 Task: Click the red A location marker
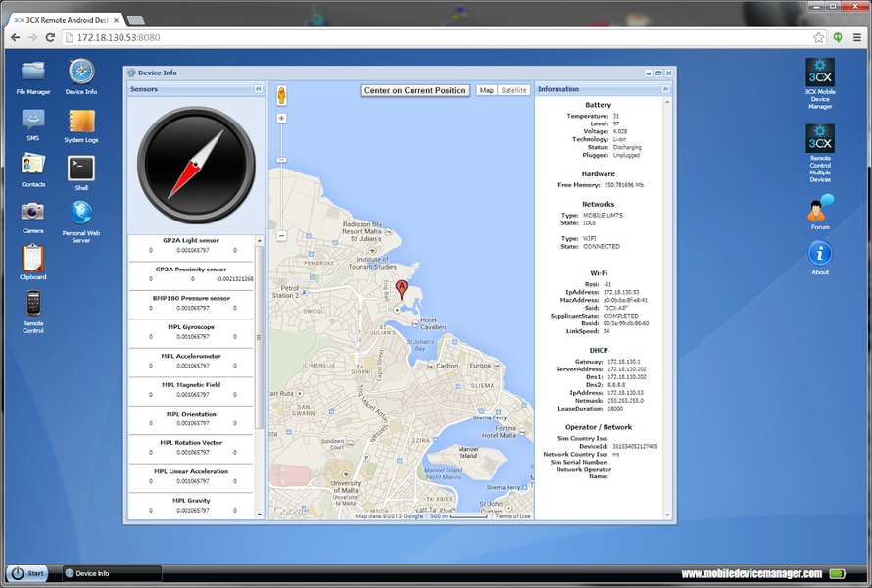[401, 289]
